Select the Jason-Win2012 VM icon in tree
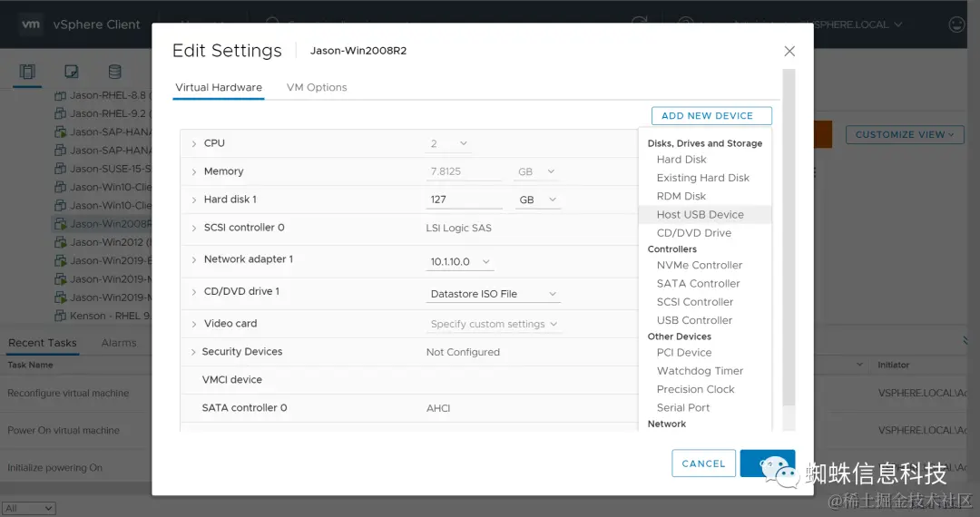This screenshot has height=517, width=980. [60, 242]
